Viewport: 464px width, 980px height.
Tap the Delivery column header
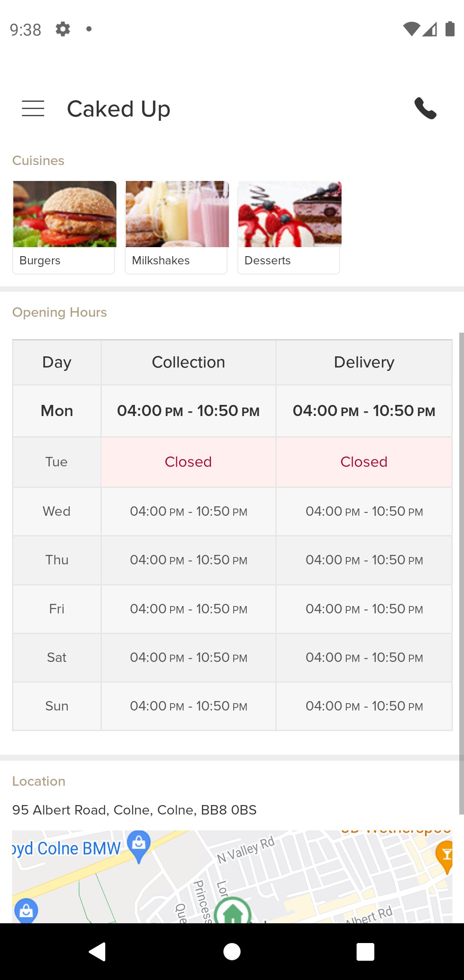click(x=364, y=362)
